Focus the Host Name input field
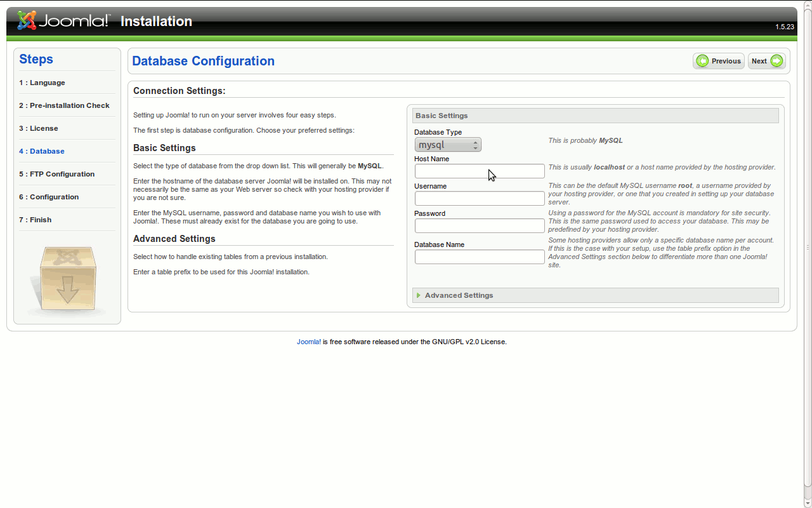Viewport: 812px width, 508px height. coord(480,171)
